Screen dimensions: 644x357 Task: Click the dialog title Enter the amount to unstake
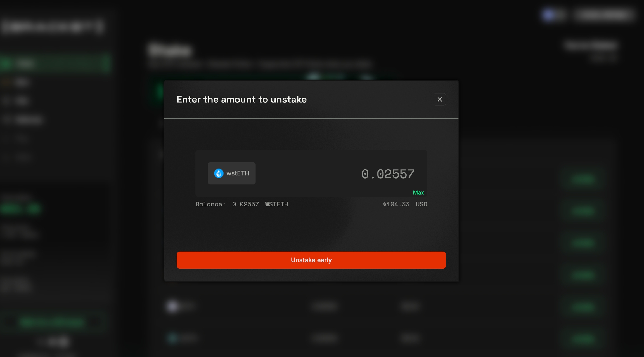click(x=241, y=99)
